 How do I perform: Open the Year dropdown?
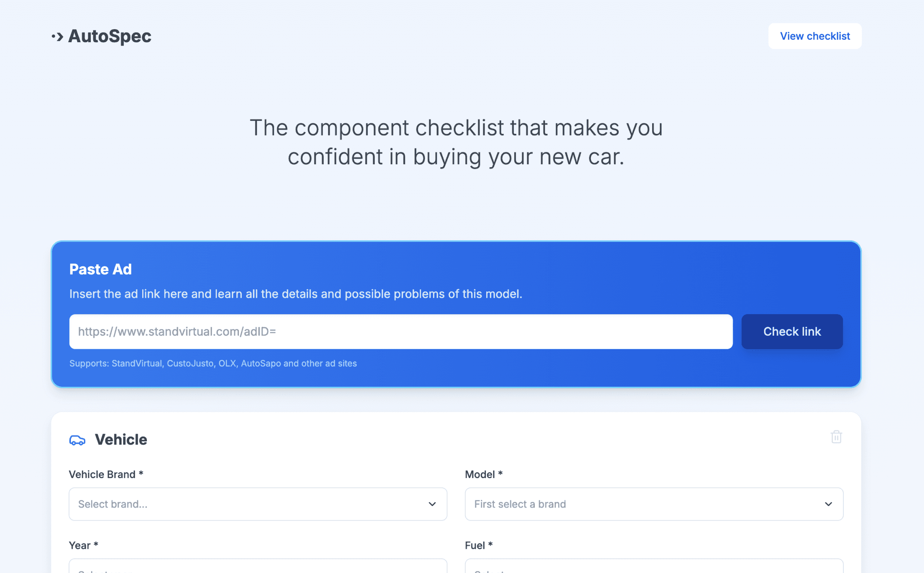258,567
